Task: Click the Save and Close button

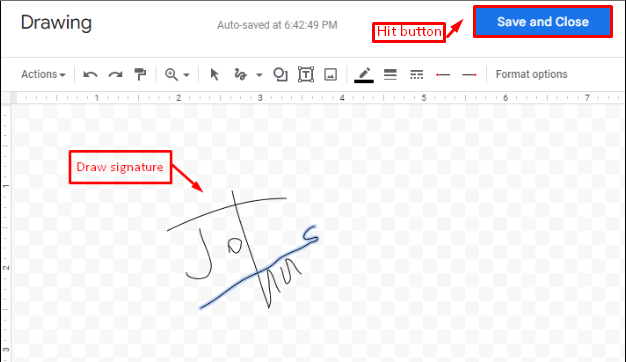Action: [543, 22]
